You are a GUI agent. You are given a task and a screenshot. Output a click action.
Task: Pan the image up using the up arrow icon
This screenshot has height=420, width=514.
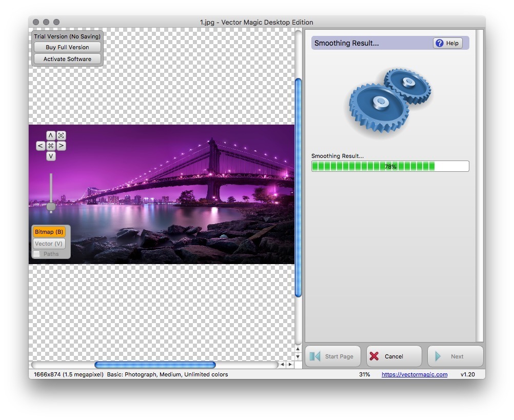(51, 135)
